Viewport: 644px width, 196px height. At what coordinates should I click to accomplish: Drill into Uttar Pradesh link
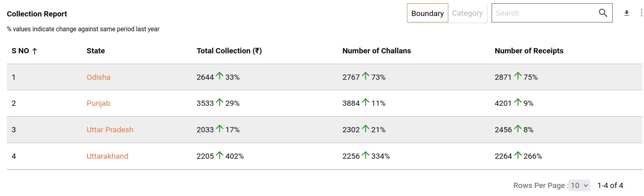click(110, 130)
